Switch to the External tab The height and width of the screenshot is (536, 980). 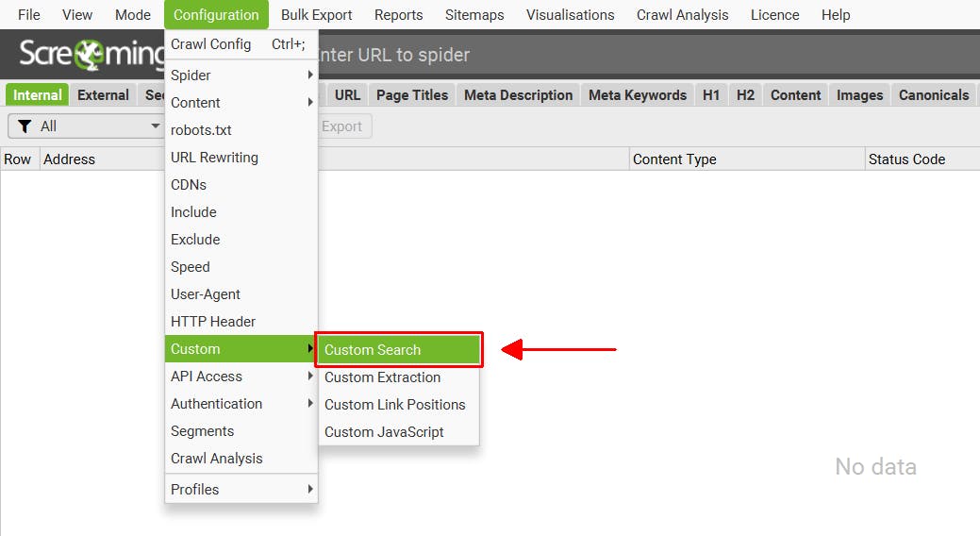click(x=103, y=95)
